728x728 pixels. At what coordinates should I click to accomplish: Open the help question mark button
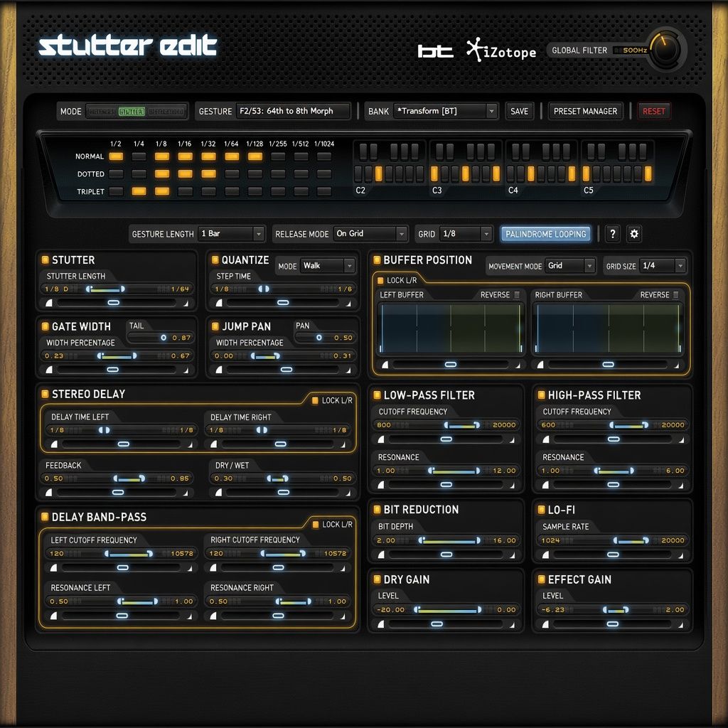click(612, 234)
